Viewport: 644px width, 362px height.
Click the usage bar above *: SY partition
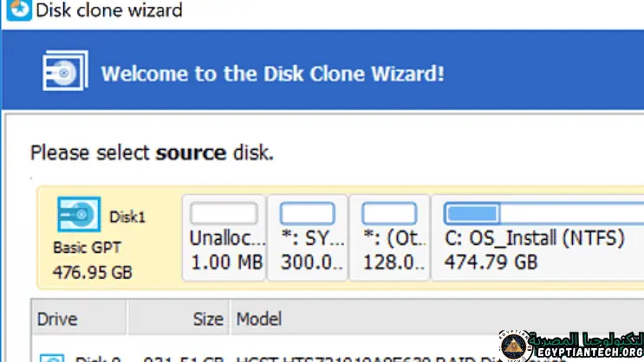308,213
